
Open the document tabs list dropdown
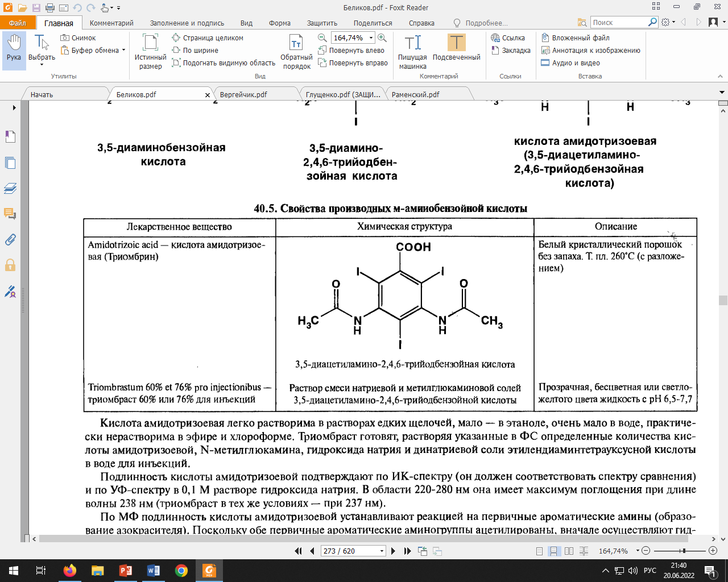coord(722,92)
